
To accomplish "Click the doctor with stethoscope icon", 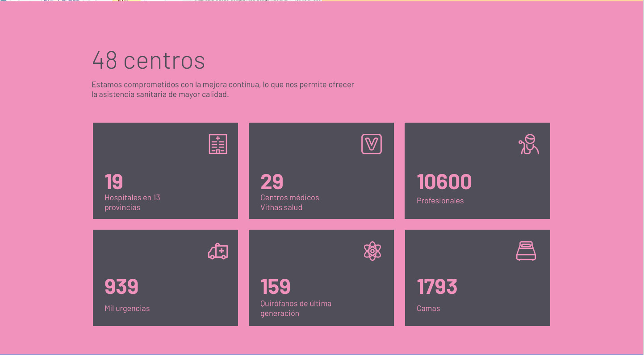I will click(x=528, y=144).
